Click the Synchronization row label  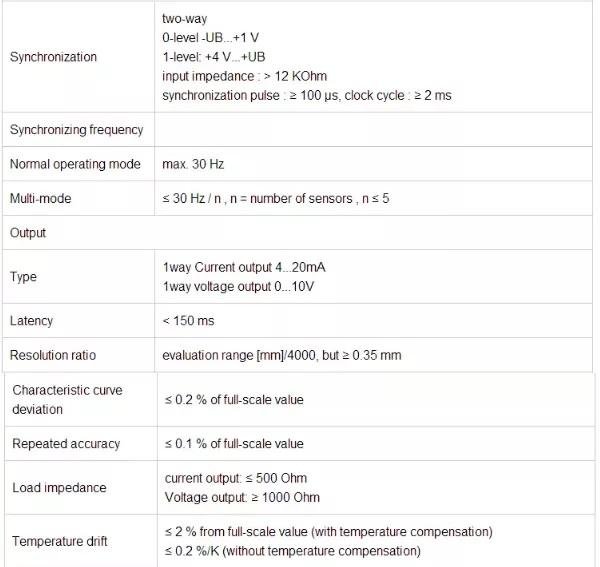(x=53, y=57)
